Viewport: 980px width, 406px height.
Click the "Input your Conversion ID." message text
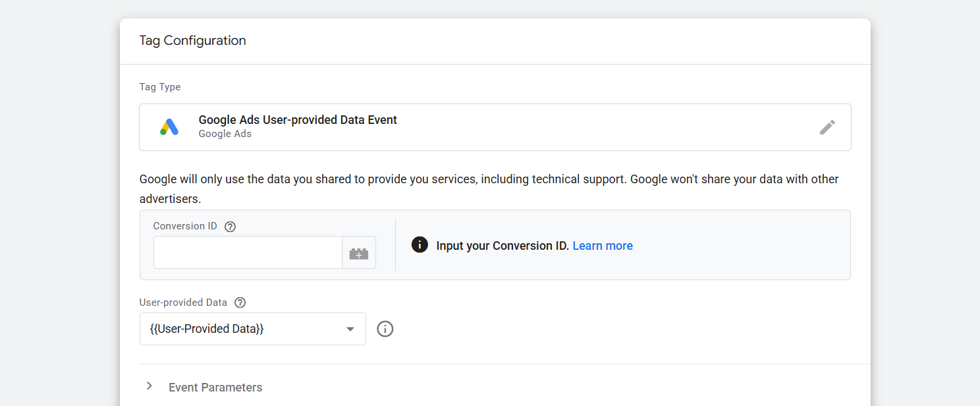point(503,246)
